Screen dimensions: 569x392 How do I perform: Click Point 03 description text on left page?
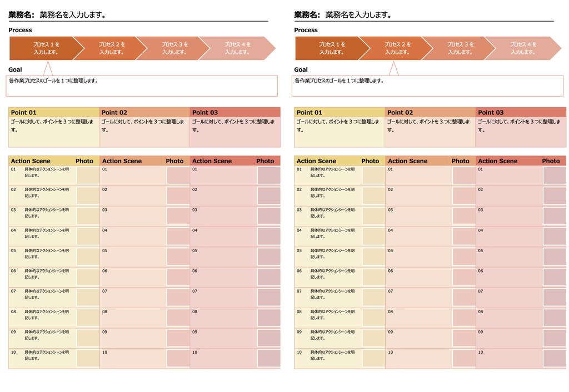point(233,126)
